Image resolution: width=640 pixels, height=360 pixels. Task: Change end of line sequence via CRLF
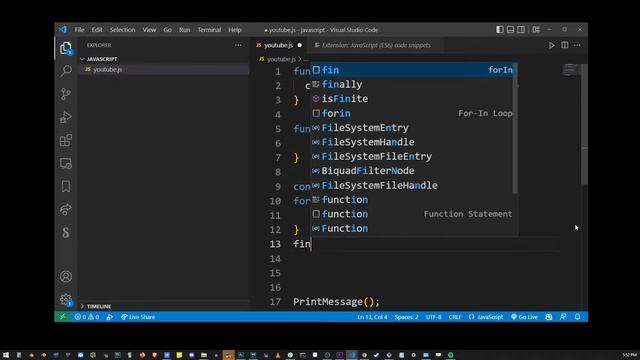coord(455,317)
